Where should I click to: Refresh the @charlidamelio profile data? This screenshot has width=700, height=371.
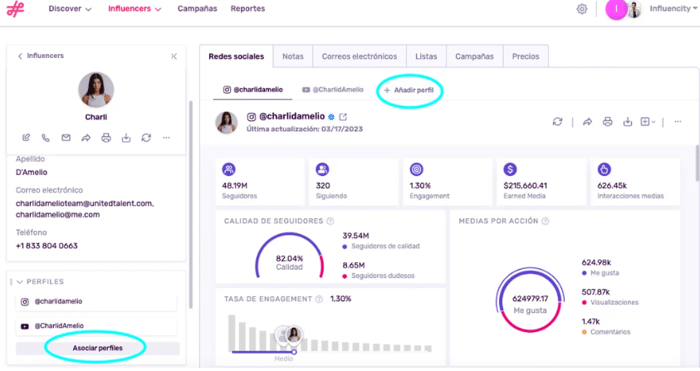(x=557, y=121)
